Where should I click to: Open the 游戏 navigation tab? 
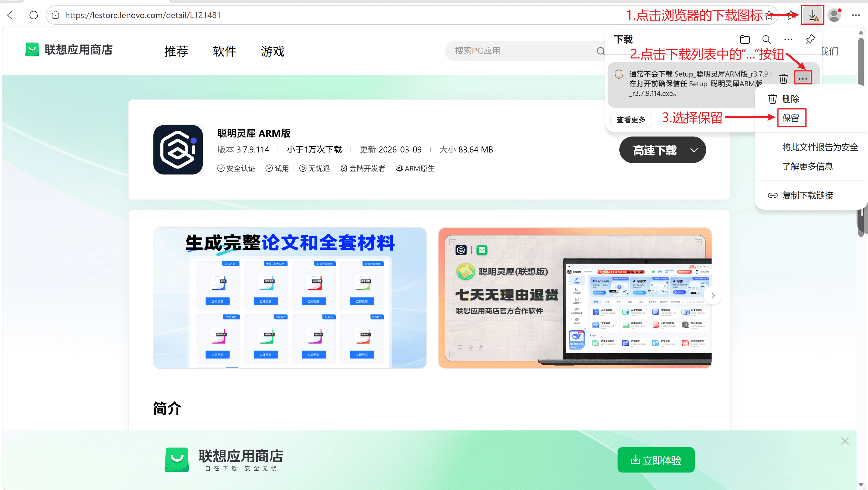(272, 51)
